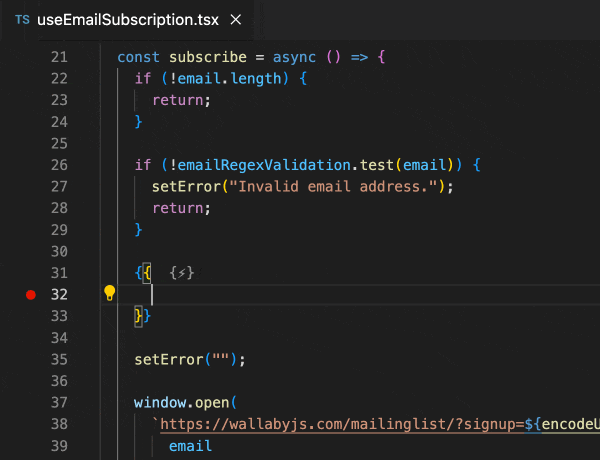This screenshot has height=460, width=600.
Task: Select the useEmailSubscription.tsx editor tab
Action: point(130,20)
